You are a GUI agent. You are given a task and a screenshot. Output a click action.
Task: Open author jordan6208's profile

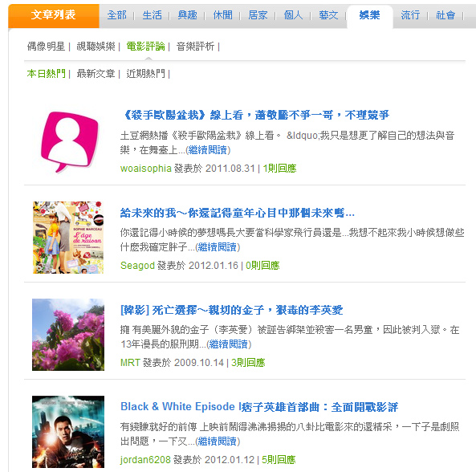[146, 459]
